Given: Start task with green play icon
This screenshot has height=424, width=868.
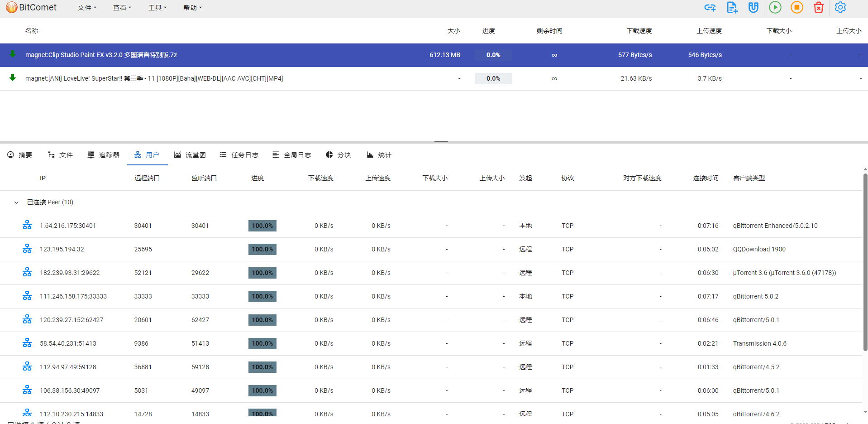Looking at the screenshot, I should 775,7.
